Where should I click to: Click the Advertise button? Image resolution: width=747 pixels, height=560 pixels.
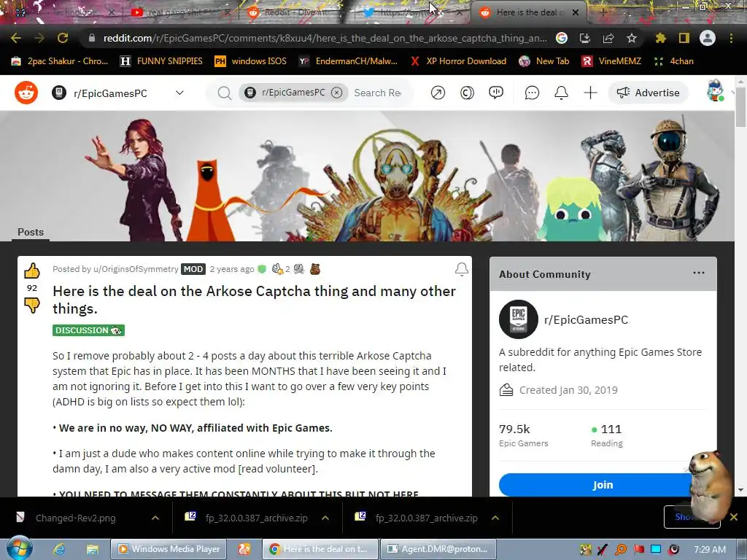pos(649,93)
